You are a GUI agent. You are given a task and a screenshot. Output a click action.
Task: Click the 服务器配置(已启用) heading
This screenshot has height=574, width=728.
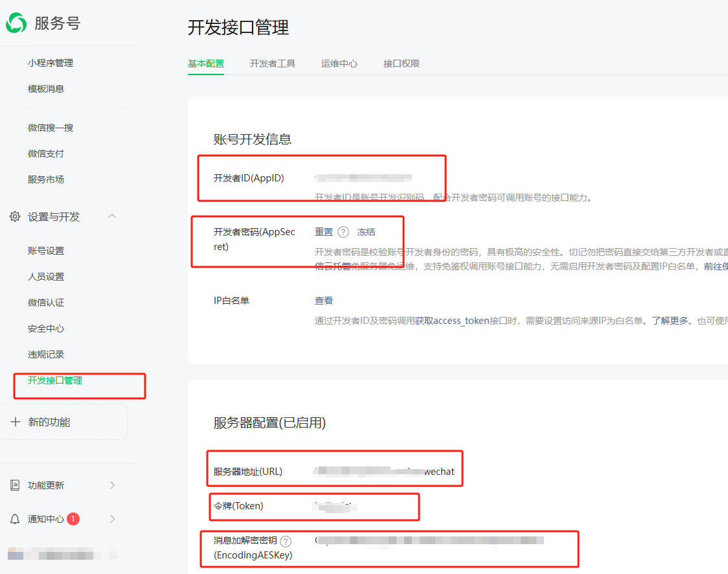click(x=269, y=423)
